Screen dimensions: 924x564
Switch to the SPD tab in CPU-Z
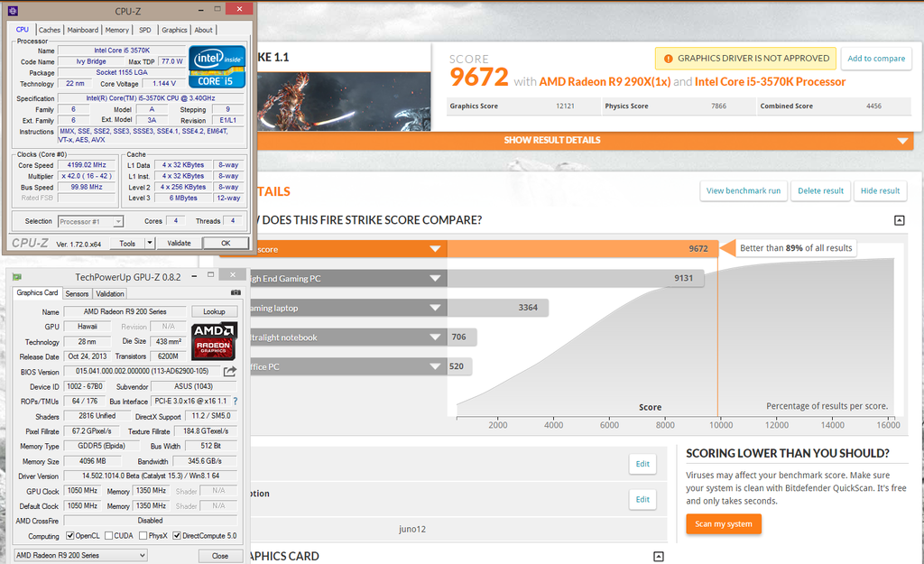pos(145,30)
